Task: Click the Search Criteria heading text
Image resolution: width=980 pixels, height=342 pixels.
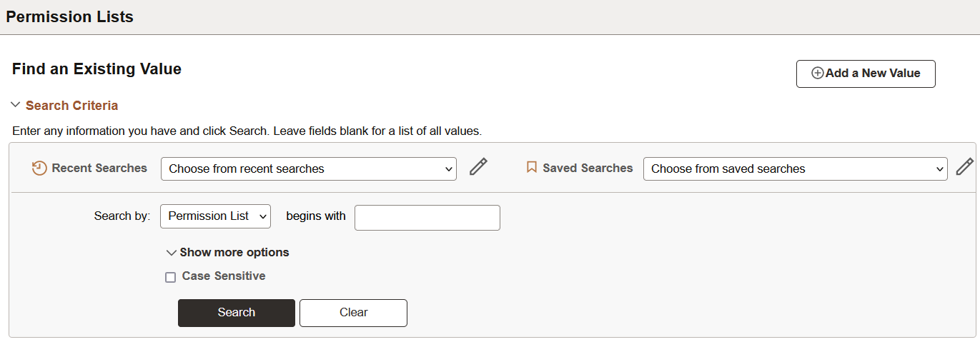Action: pyautogui.click(x=71, y=106)
